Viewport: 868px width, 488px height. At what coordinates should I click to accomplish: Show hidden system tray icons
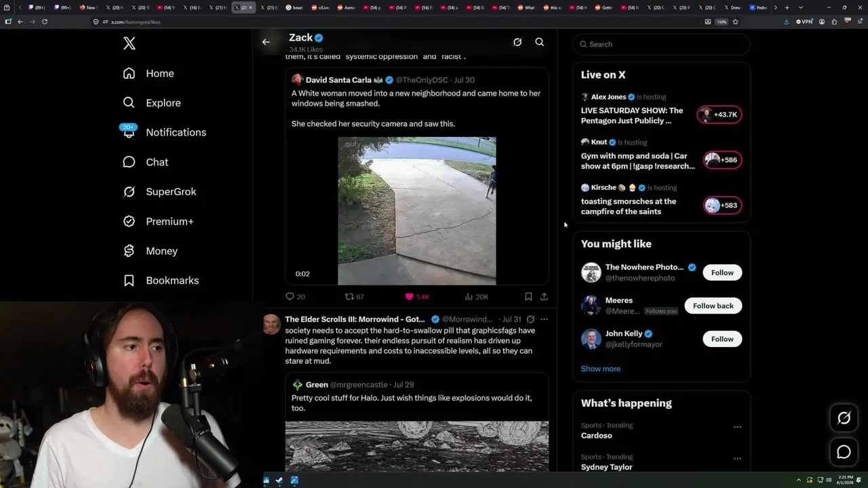tap(798, 481)
